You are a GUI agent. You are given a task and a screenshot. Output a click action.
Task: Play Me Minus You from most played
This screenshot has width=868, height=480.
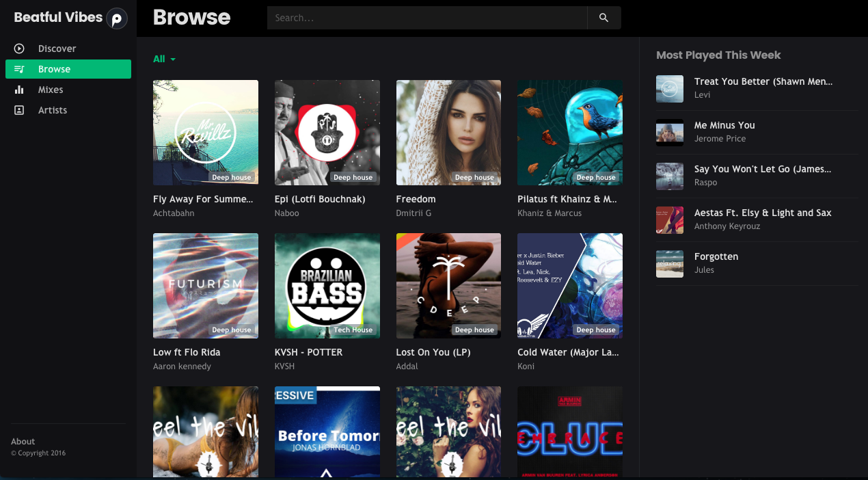669,133
